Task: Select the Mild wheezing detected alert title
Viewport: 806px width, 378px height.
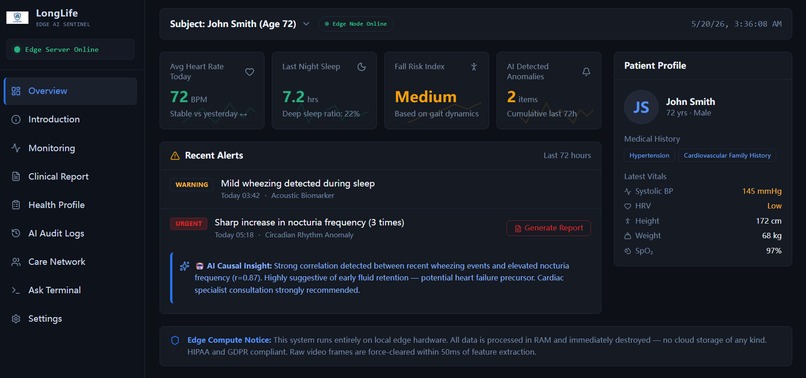Action: click(x=298, y=184)
